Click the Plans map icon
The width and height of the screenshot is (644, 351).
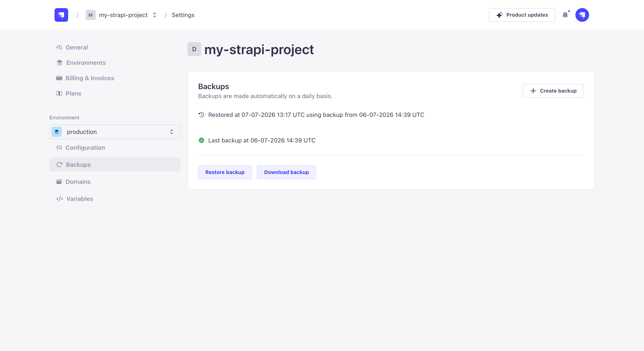(x=59, y=93)
